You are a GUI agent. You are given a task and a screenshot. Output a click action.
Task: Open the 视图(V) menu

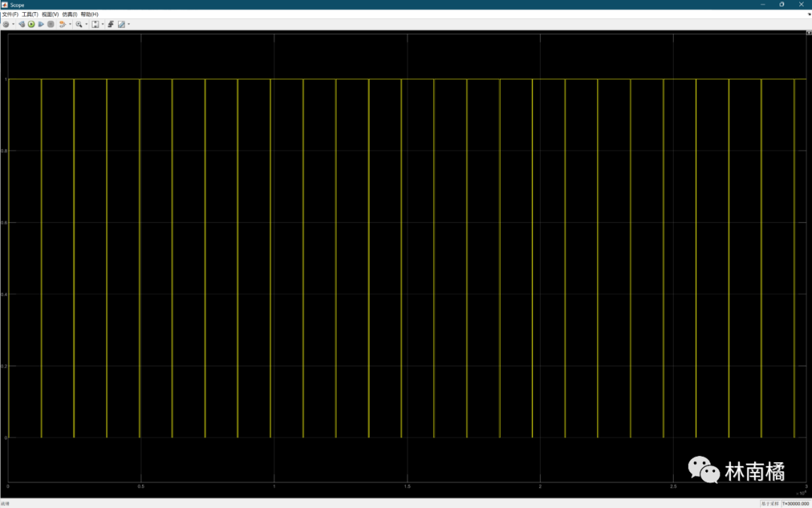[50, 14]
